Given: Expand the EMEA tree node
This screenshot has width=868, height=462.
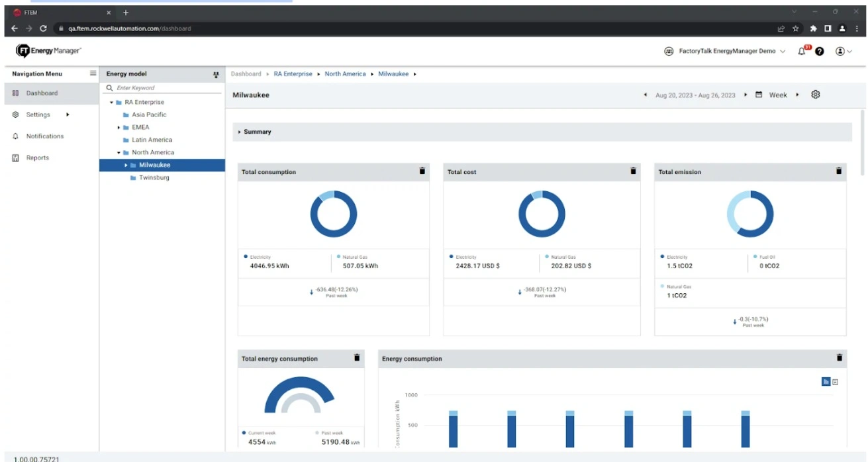Looking at the screenshot, I should (119, 127).
